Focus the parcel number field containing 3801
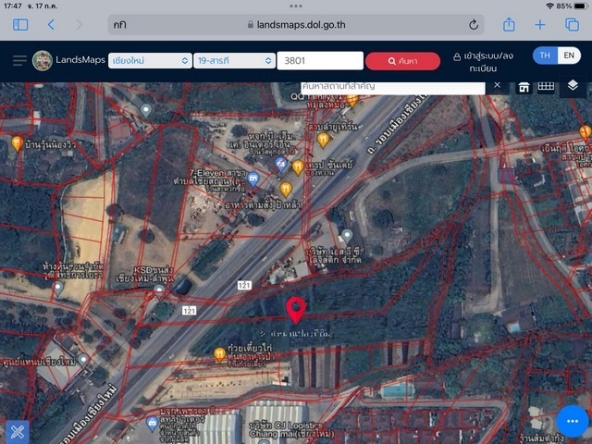The image size is (592, 444). point(320,61)
